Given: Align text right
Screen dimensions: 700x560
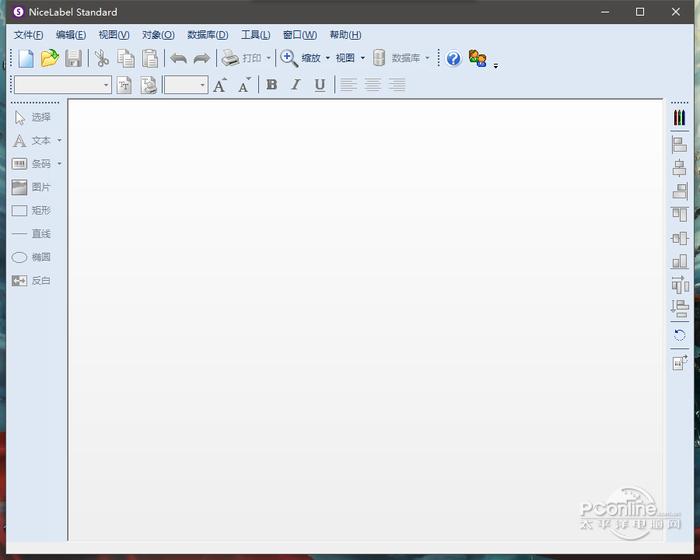Looking at the screenshot, I should pyautogui.click(x=397, y=84).
